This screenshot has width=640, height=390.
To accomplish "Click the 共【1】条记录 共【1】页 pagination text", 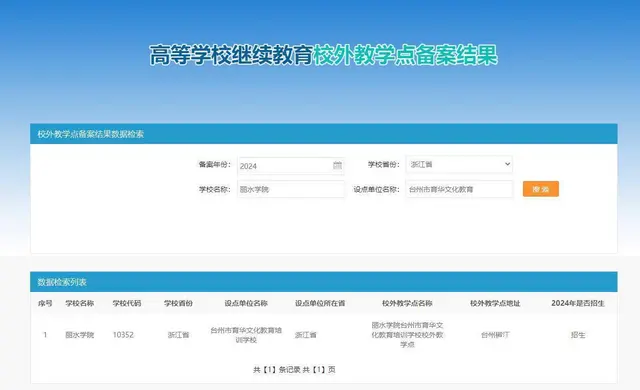I will pyautogui.click(x=294, y=370).
